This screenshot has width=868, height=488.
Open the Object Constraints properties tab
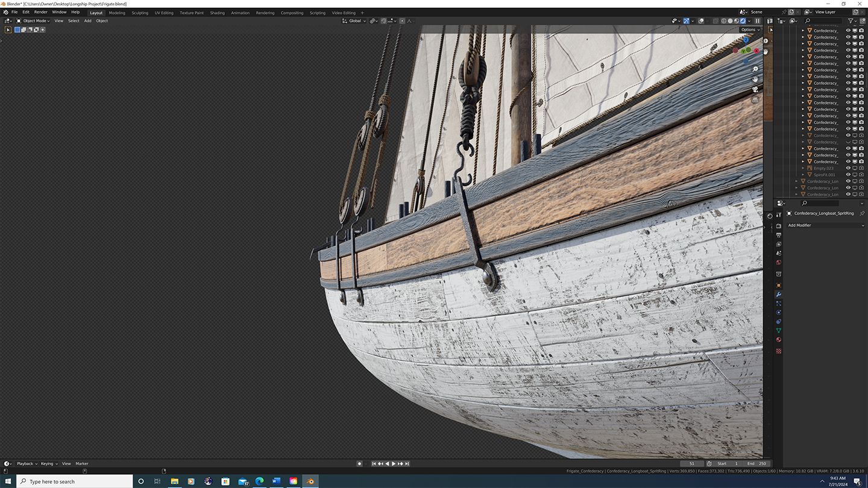[778, 321]
